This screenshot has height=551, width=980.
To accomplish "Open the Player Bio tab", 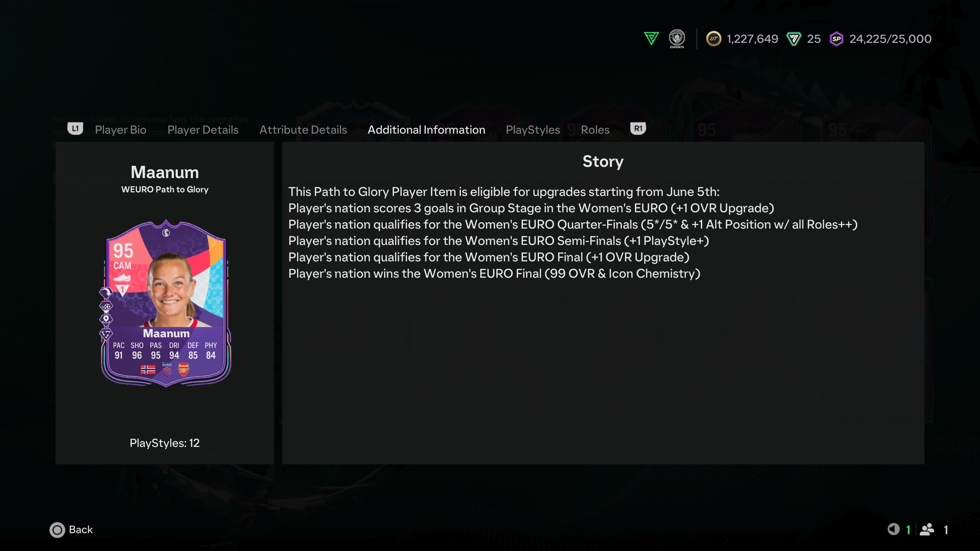I will click(121, 130).
